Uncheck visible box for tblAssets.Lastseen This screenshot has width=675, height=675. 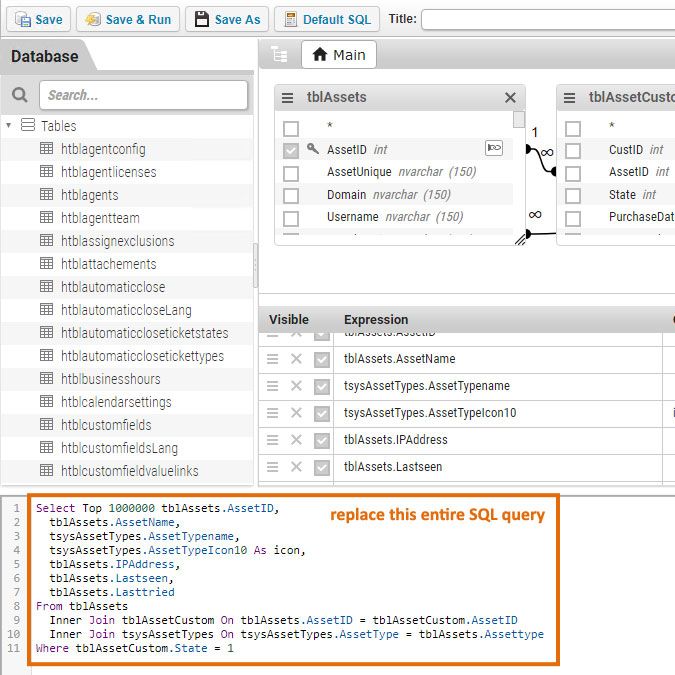pos(322,467)
